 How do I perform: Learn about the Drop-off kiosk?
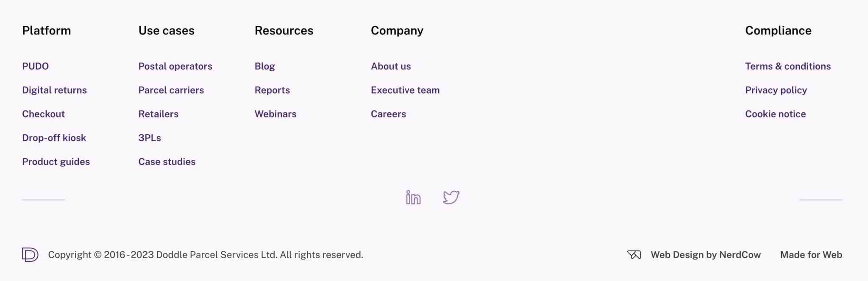pos(54,137)
